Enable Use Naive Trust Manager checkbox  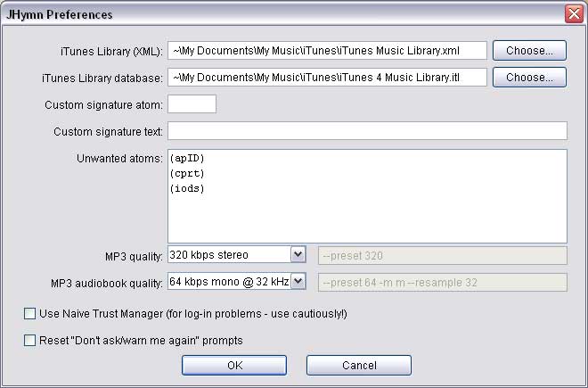tap(30, 314)
